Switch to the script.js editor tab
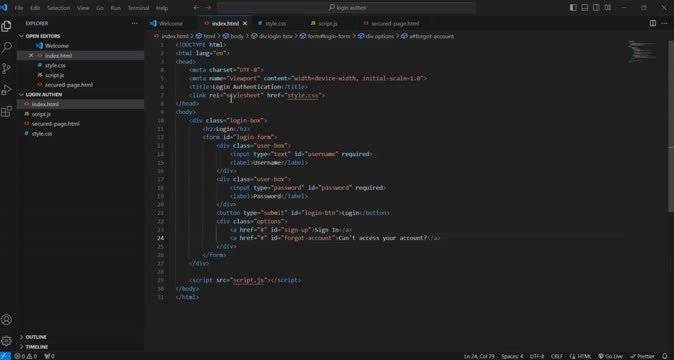Image resolution: width=674 pixels, height=360 pixels. click(x=324, y=24)
